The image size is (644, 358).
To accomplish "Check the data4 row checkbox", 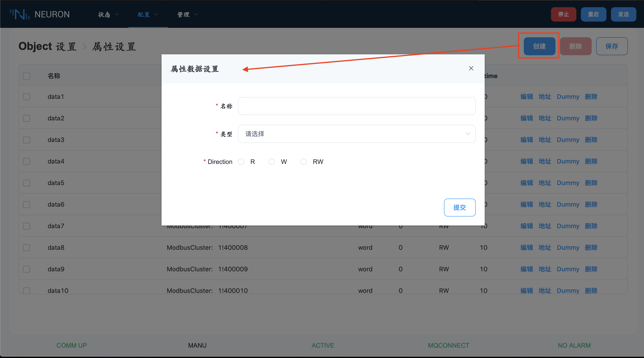I will pyautogui.click(x=27, y=161).
